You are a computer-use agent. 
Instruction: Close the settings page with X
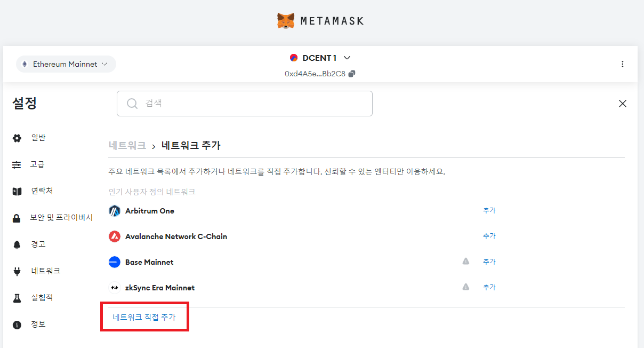pos(623,104)
